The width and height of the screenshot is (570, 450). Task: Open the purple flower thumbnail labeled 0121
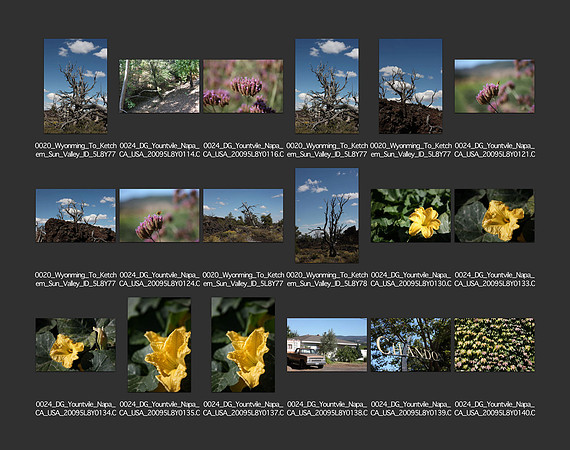494,86
